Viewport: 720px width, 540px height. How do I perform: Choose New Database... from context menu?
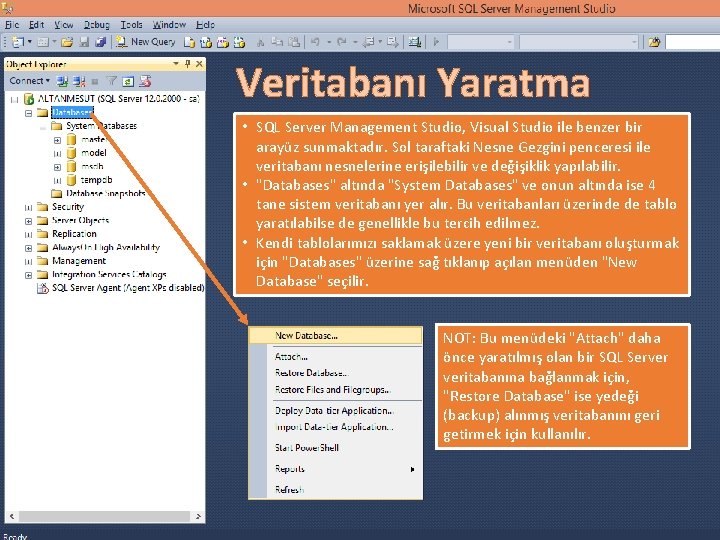(335, 336)
